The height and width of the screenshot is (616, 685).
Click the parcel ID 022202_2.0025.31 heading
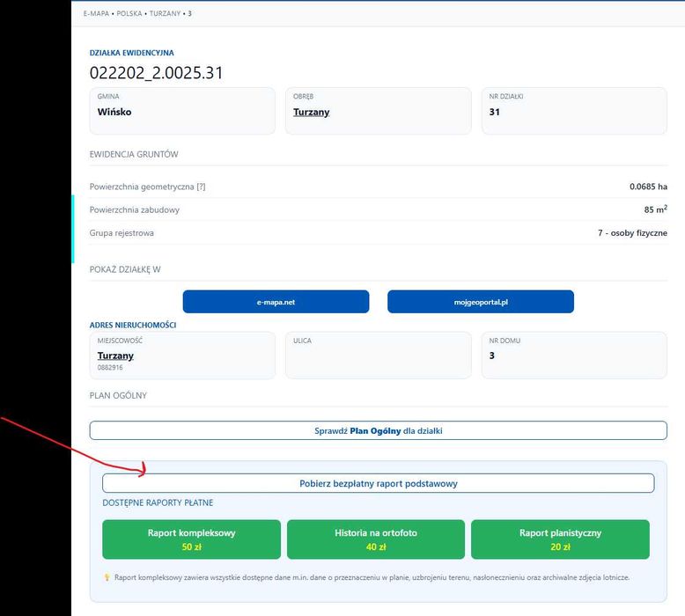coord(157,73)
